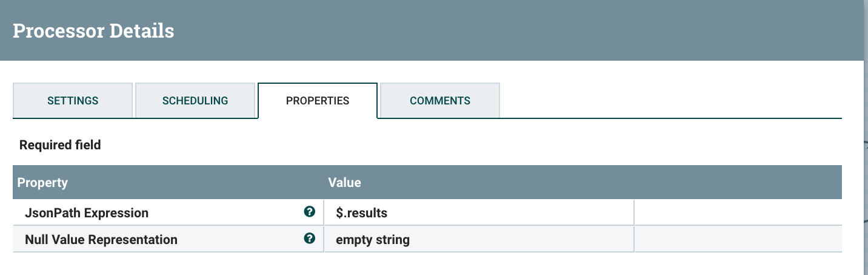868x275 pixels.
Task: Open the Scheduling tab
Action: (195, 101)
